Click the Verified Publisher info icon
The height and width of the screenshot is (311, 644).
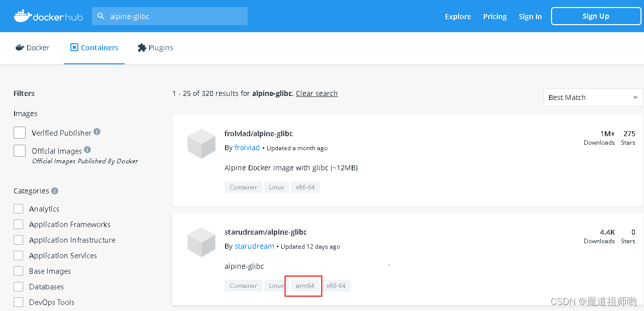coord(97,132)
